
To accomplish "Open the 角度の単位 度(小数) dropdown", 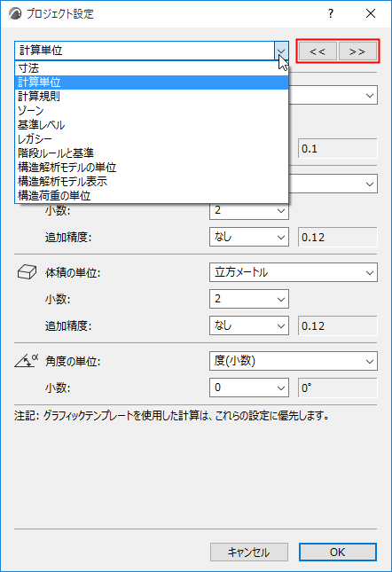I will point(294,361).
